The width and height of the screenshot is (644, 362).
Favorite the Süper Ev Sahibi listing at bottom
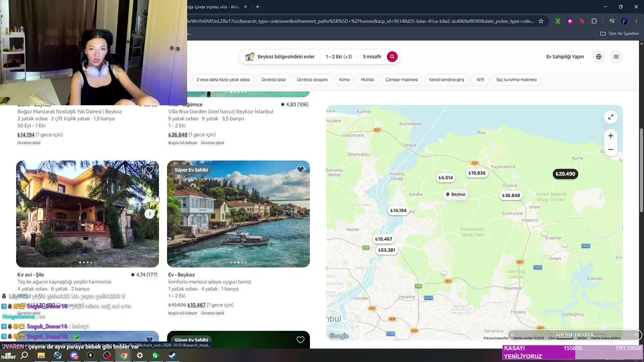point(300,340)
